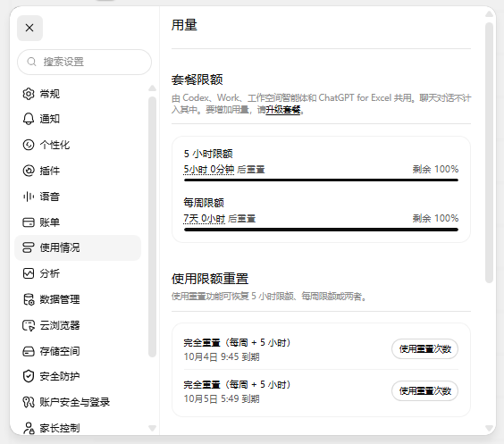
Task: Click the 语音 waveform icon
Action: (x=29, y=197)
